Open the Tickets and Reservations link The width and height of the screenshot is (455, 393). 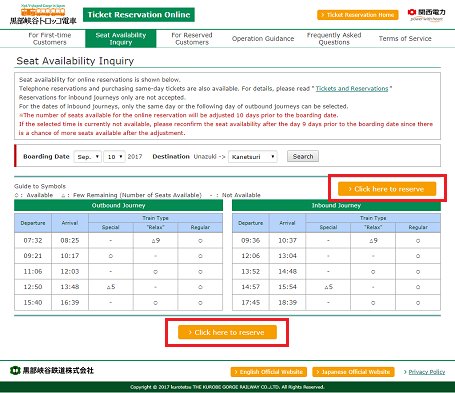(352, 89)
